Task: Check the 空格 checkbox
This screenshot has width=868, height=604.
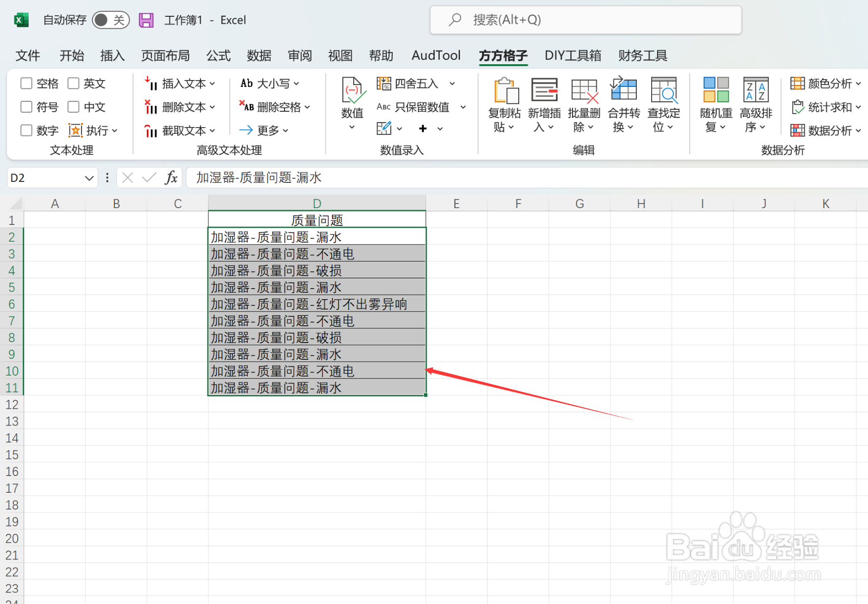Action: [26, 83]
